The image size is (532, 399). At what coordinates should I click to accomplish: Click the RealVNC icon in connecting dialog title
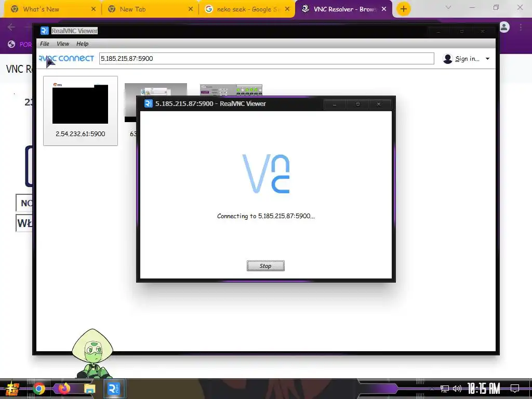148,103
